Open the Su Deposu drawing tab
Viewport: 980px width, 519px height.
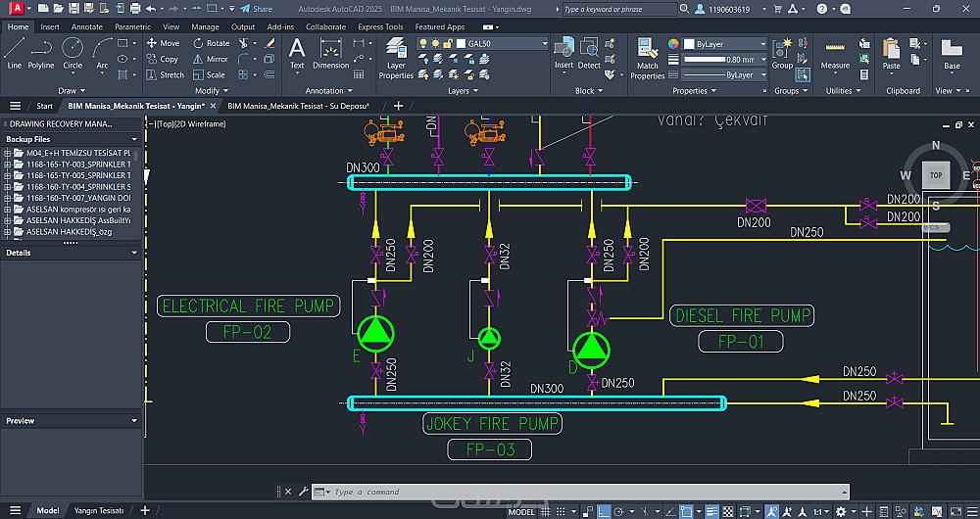pos(298,106)
